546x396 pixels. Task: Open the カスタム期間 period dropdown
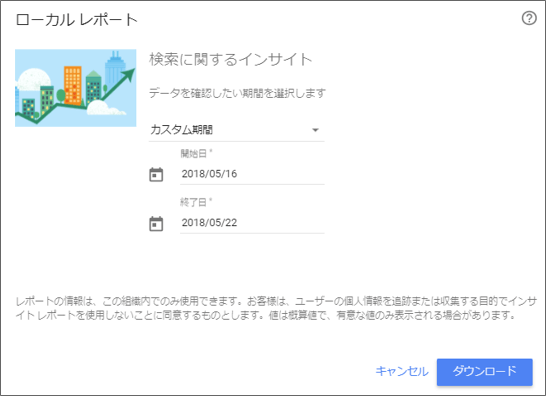[x=236, y=130]
